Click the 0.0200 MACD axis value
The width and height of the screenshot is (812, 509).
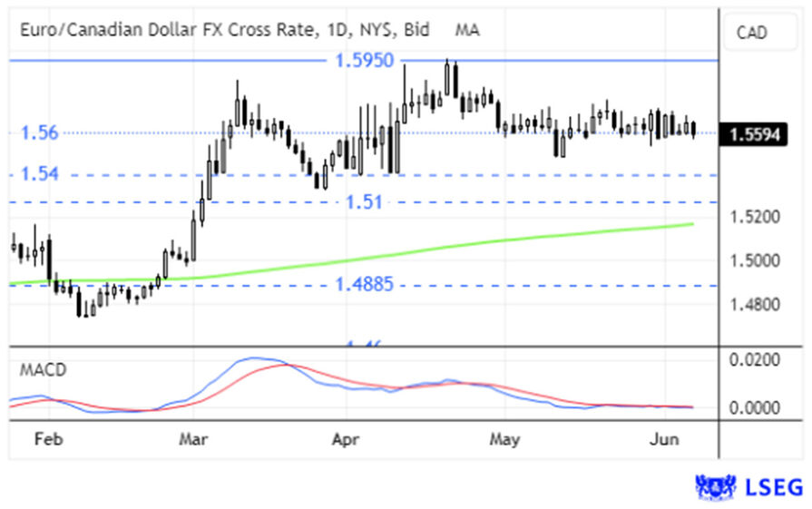click(754, 360)
